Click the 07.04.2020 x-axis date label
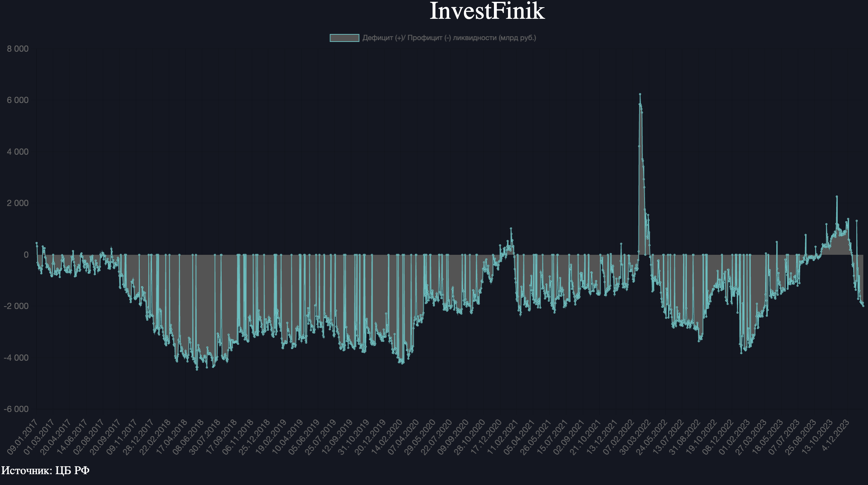Image resolution: width=868 pixels, height=485 pixels. pyautogui.click(x=403, y=436)
